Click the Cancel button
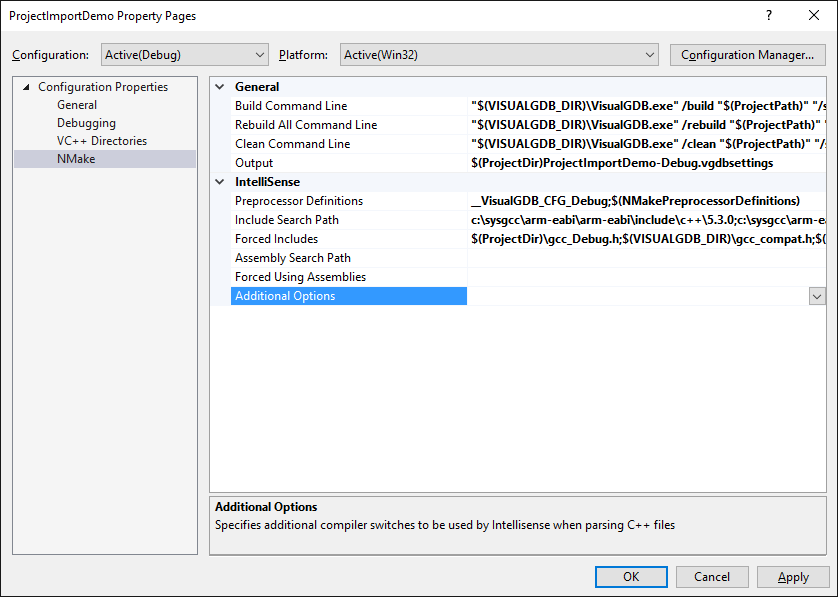Screen dimensions: 838x597 click(712, 577)
